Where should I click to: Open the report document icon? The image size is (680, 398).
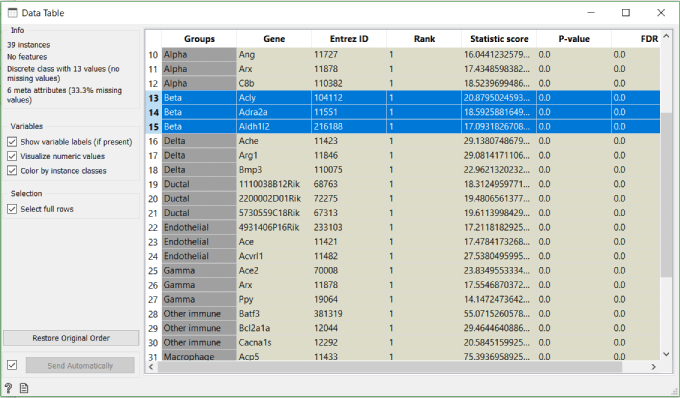pos(24,388)
